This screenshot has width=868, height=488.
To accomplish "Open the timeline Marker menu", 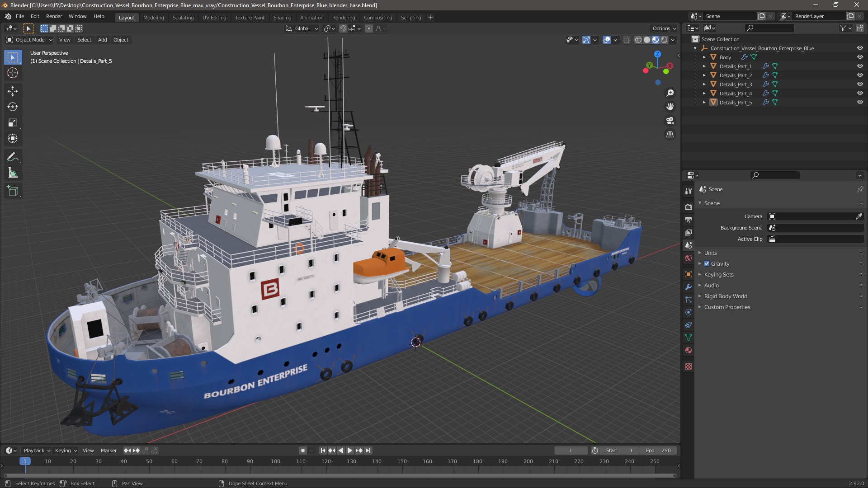I will coord(108,450).
